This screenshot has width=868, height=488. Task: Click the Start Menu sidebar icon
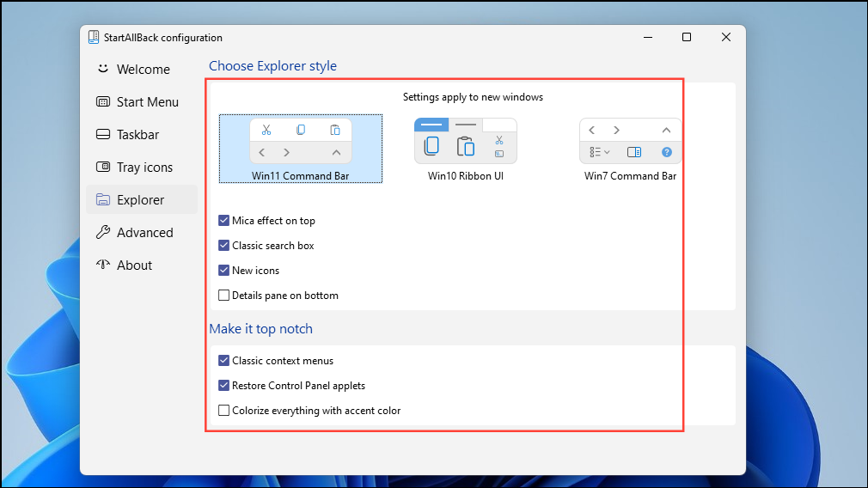click(x=103, y=101)
